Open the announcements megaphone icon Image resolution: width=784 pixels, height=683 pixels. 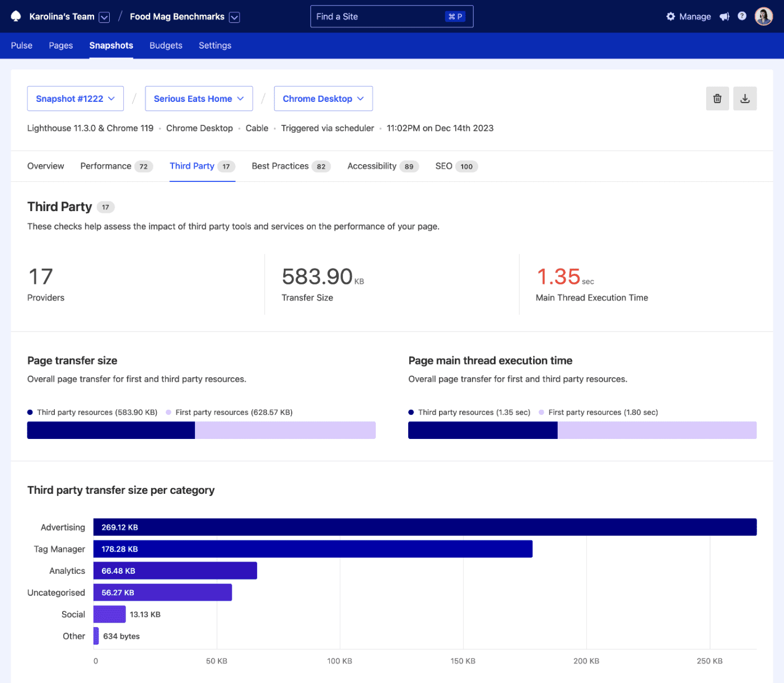[724, 16]
